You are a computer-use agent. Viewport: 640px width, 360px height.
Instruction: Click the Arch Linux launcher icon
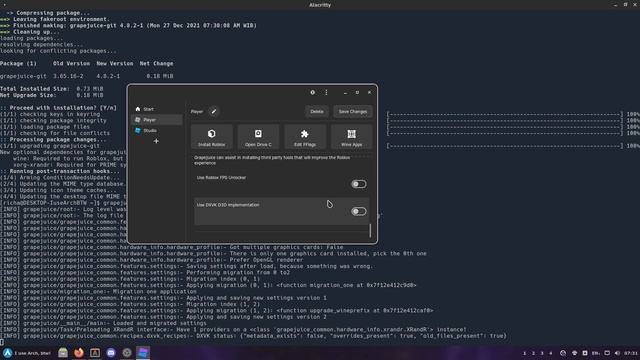[x=7, y=353]
